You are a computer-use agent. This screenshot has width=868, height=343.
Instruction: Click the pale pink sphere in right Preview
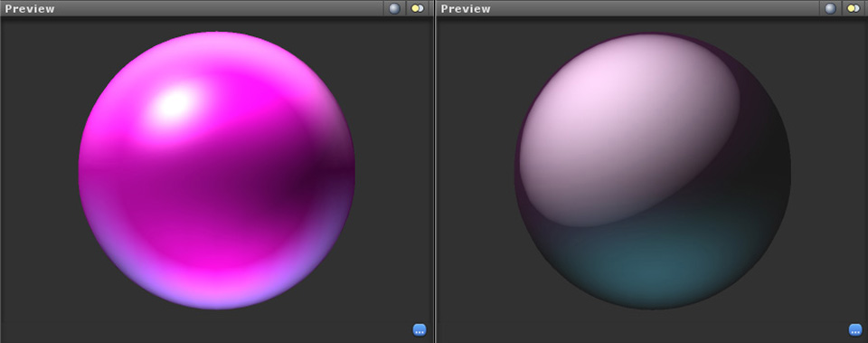pos(653,171)
